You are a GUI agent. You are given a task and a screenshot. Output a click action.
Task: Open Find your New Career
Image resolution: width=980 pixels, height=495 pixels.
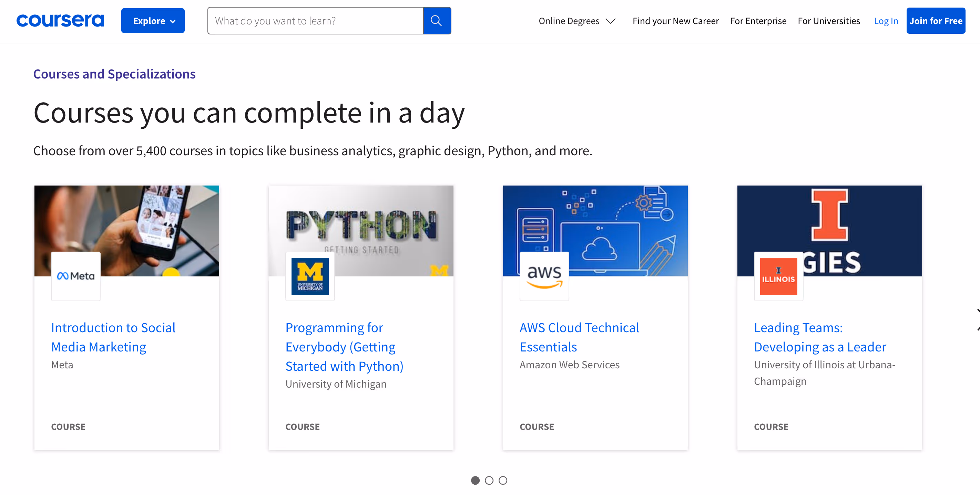(x=675, y=21)
